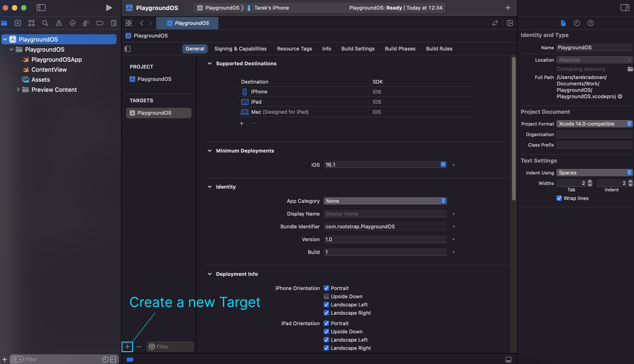Open ContentView in the navigator

(x=49, y=69)
